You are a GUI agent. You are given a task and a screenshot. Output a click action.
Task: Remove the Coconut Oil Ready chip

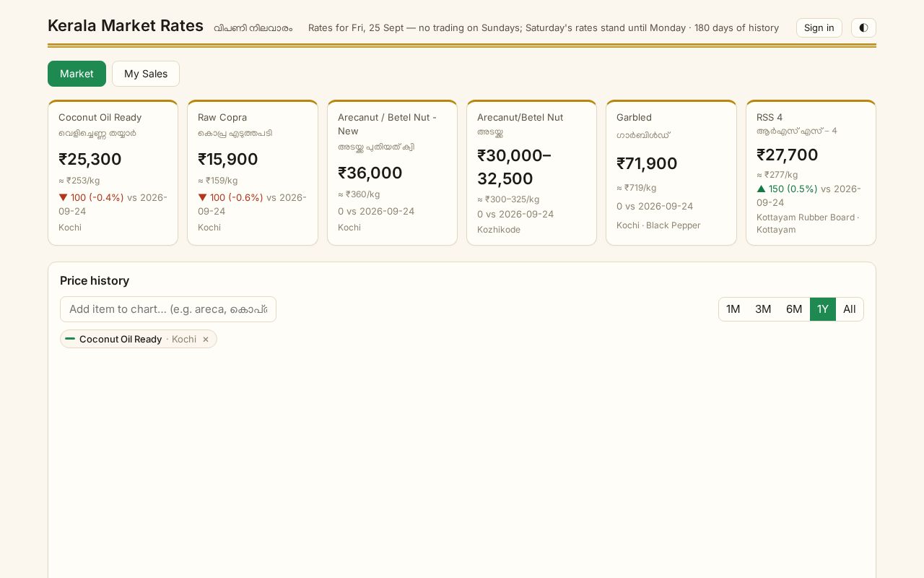click(206, 340)
